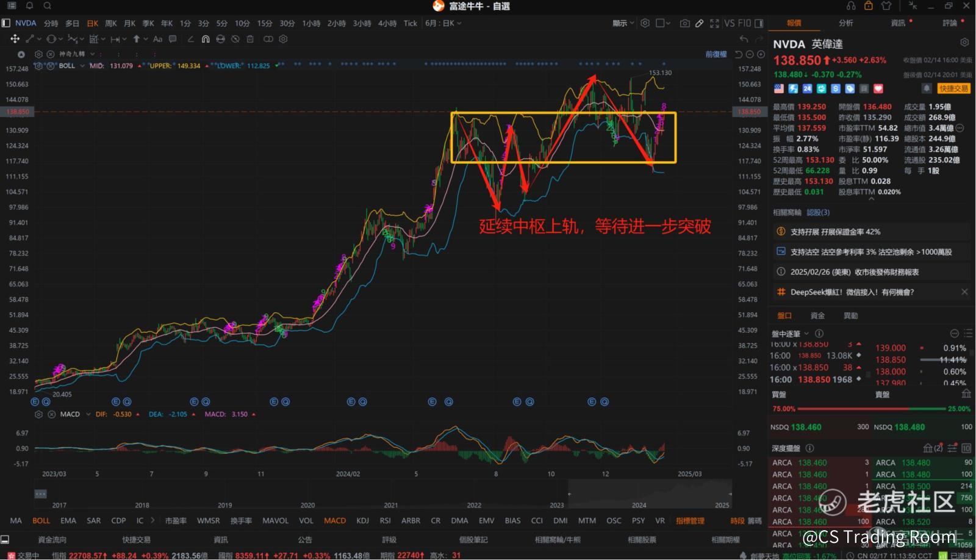Image resolution: width=976 pixels, height=560 pixels.
Task: Select the 周K timeframe
Action: [x=111, y=23]
